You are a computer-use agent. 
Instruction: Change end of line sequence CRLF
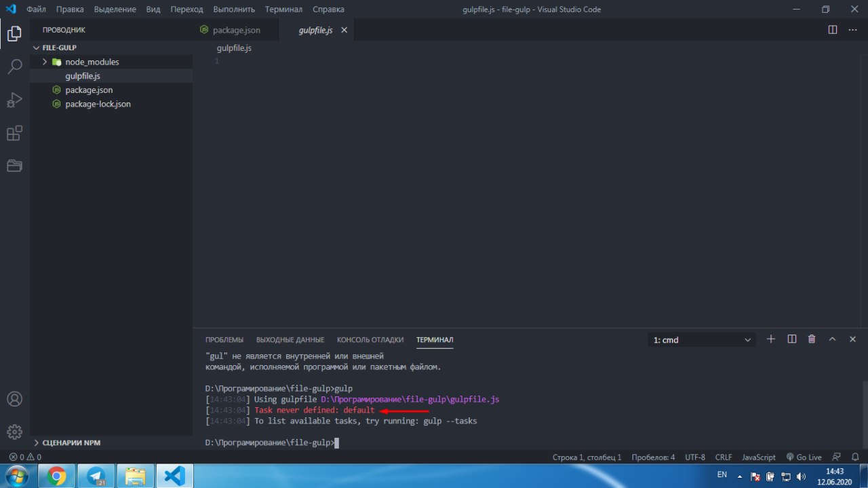pyautogui.click(x=724, y=457)
